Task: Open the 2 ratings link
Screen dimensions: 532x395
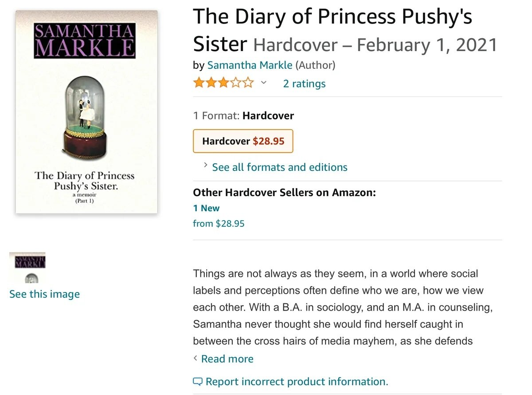Action: 304,83
